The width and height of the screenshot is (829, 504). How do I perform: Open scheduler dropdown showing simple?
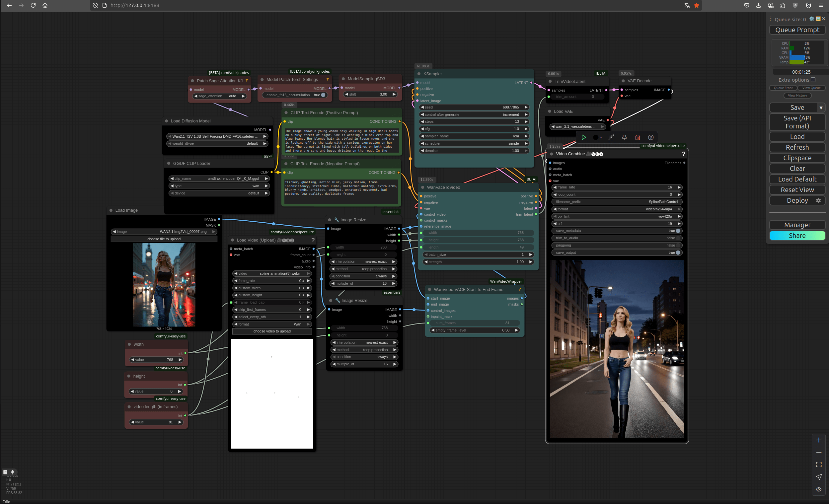[x=474, y=143]
